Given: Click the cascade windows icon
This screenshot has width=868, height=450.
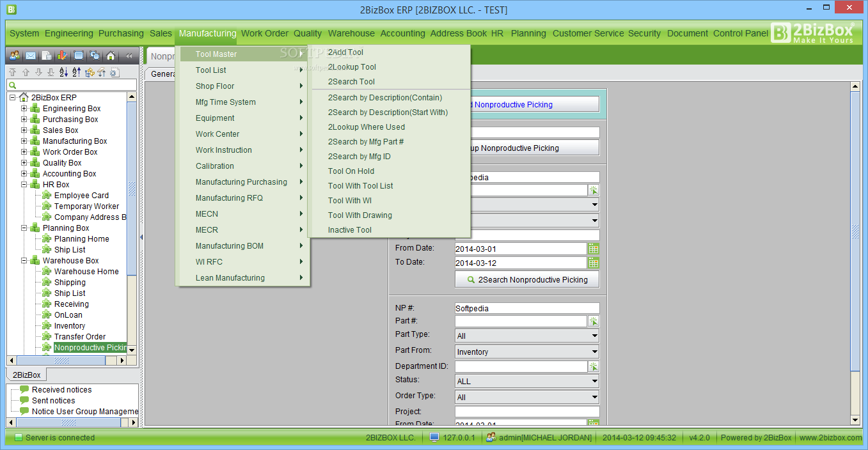Looking at the screenshot, I should point(95,56).
